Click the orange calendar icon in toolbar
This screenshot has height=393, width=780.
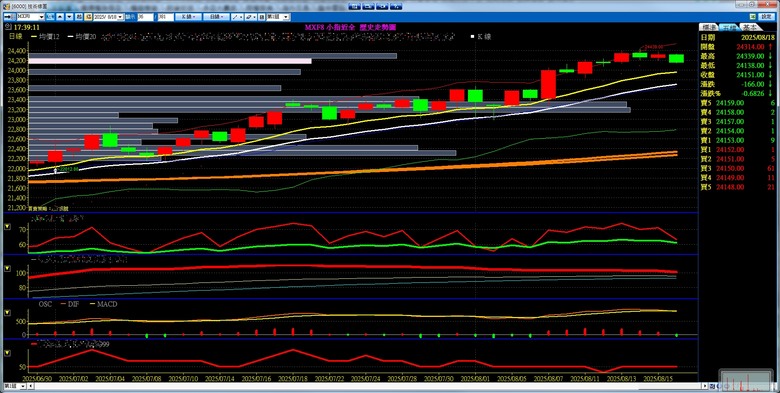point(88,17)
